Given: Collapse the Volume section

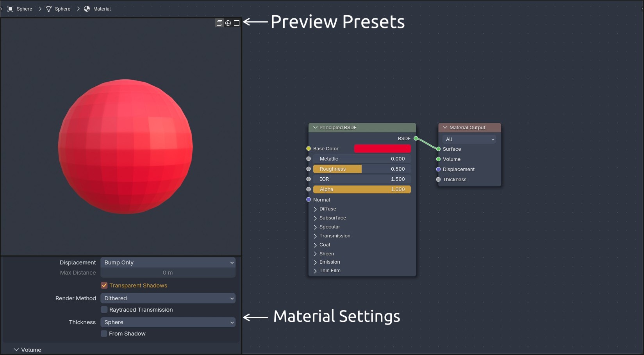Looking at the screenshot, I should point(16,350).
